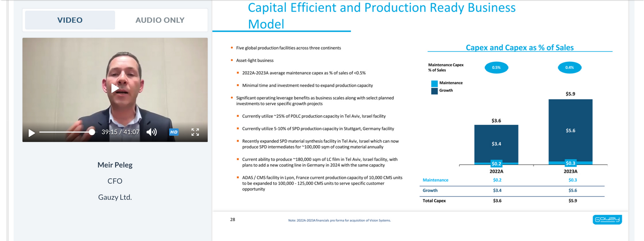644x241 pixels.
Task: Click the 39:15 / 41:07 time display
Action: coord(121,132)
